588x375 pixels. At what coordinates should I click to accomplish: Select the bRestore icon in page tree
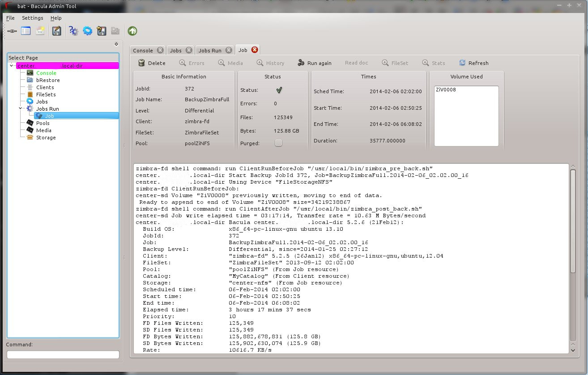30,80
